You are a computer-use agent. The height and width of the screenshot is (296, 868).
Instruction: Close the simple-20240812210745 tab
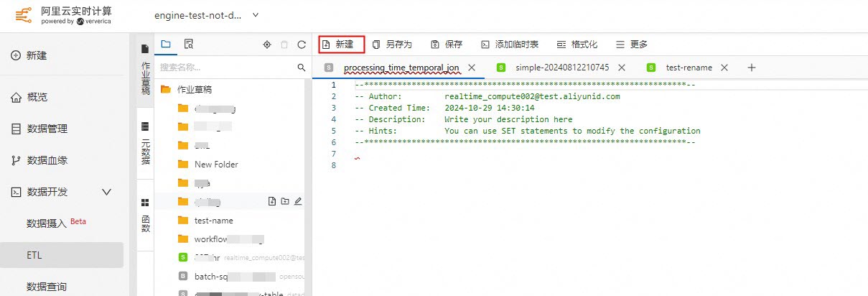[x=622, y=68]
